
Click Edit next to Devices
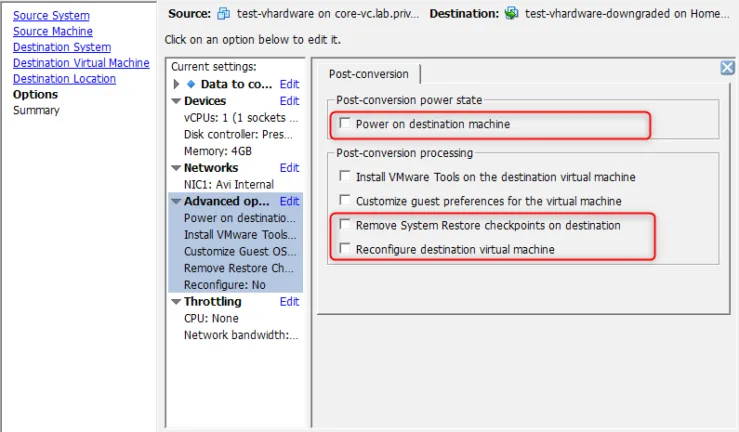tap(289, 101)
